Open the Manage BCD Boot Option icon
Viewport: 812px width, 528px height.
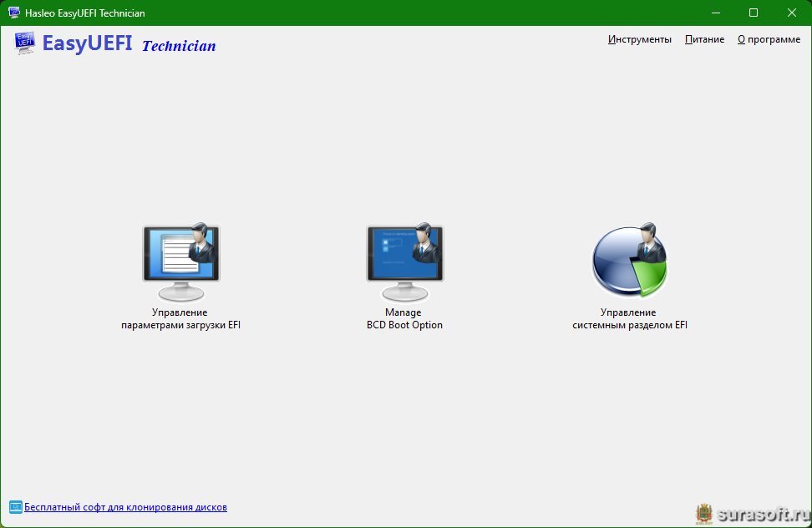(405, 262)
